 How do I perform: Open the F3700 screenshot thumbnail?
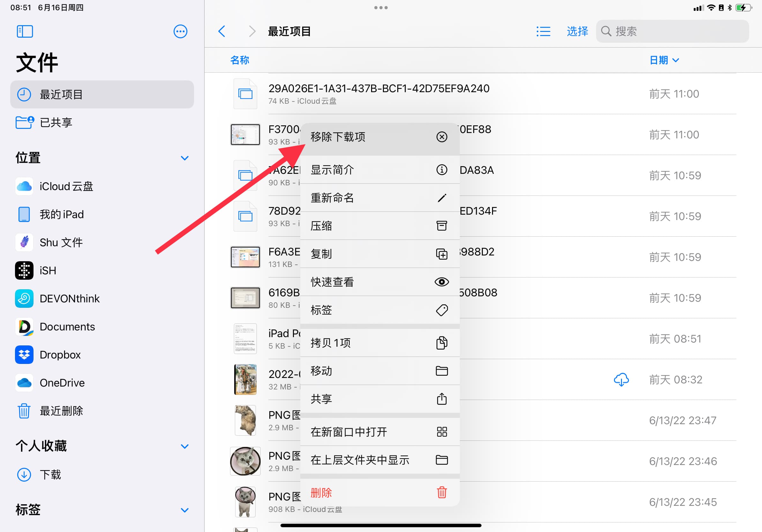245,135
